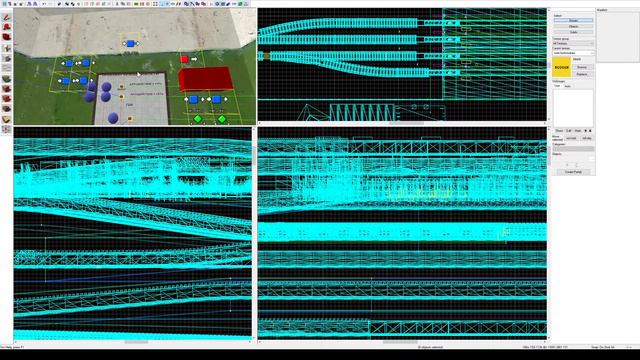Click the larger grid size icon
Image resolution: width=640 pixels, height=360 pixels.
tap(20, 4)
